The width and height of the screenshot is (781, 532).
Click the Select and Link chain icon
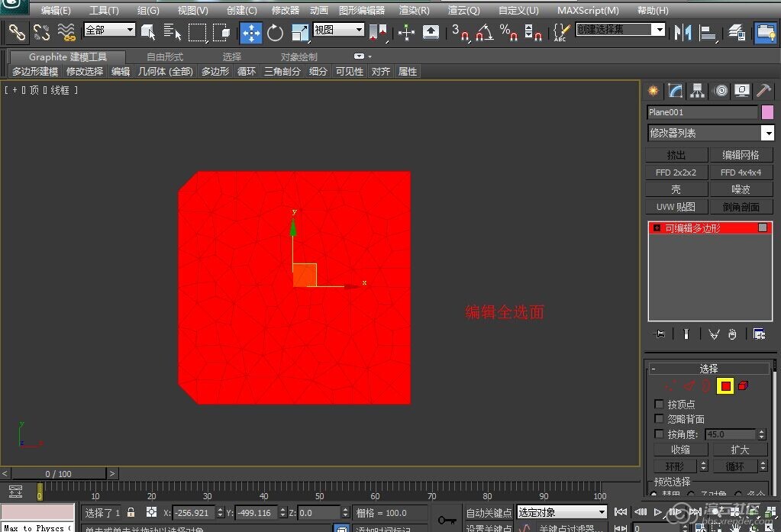pyautogui.click(x=17, y=32)
